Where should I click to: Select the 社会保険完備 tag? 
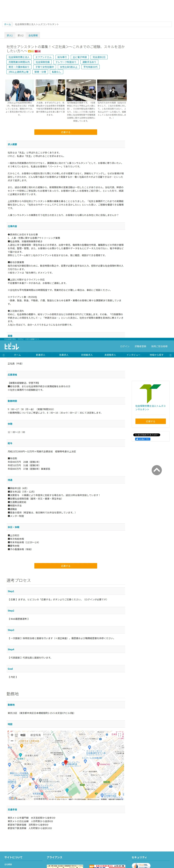[43, 62]
